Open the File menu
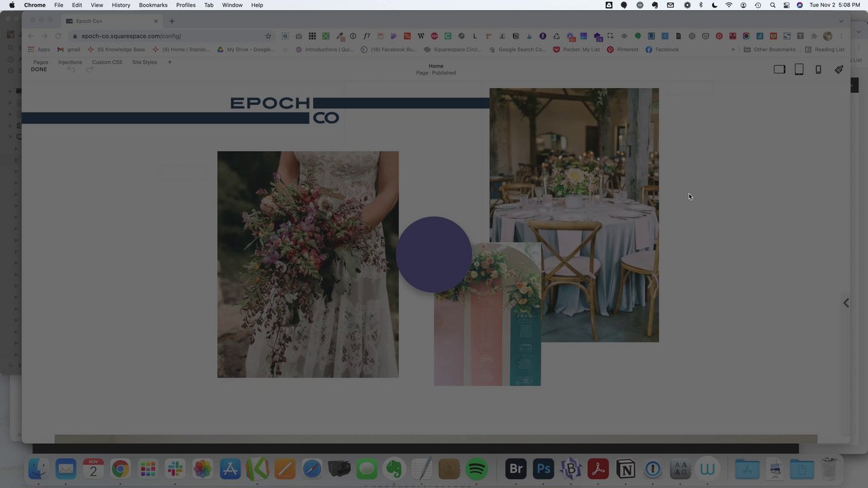 coord(59,5)
